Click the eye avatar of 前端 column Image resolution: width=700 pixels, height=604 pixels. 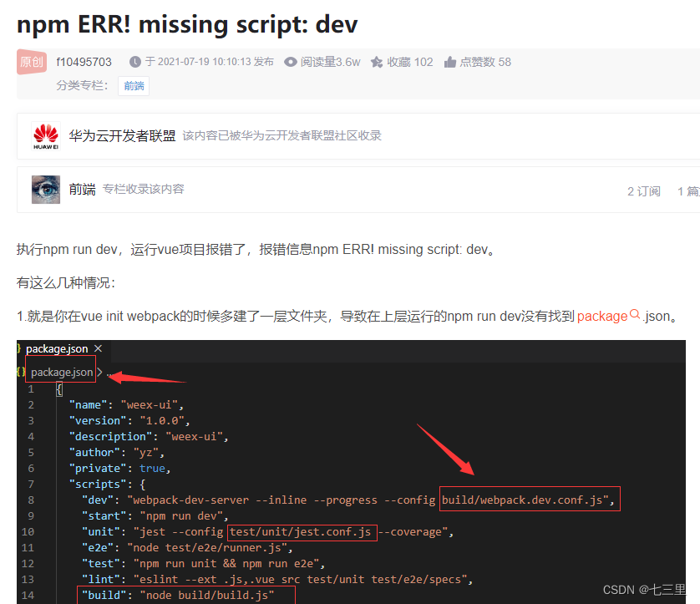coord(46,190)
